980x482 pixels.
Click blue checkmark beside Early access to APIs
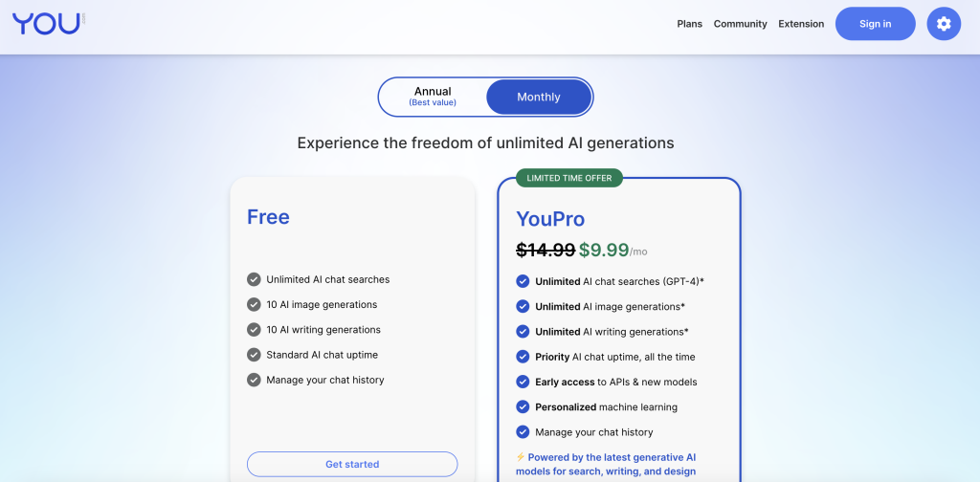point(523,382)
